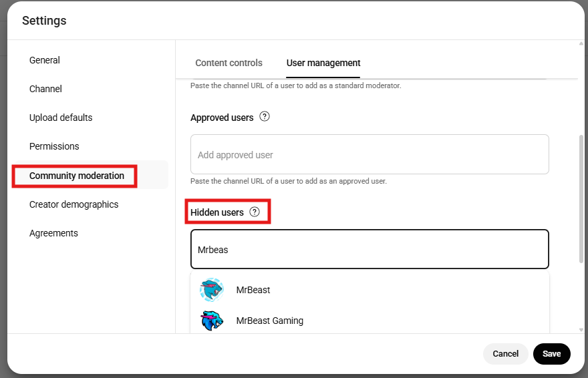588x378 pixels.
Task: Click the Add approved user field
Action: [370, 155]
